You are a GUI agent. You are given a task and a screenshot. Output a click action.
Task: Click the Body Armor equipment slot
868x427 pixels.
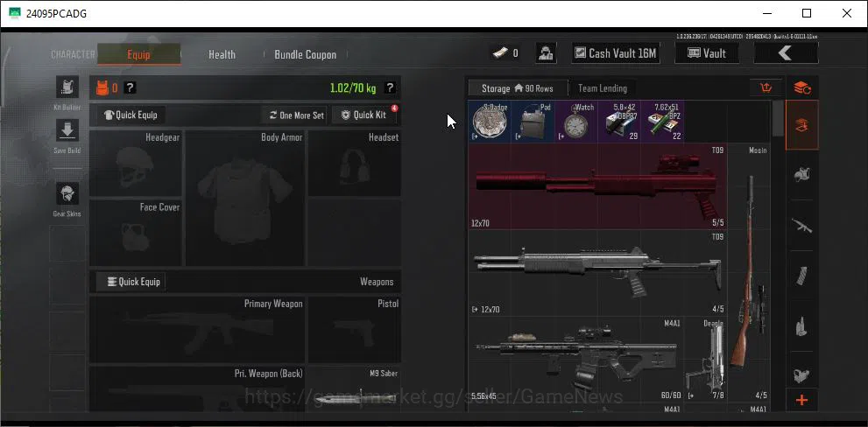coord(244,198)
